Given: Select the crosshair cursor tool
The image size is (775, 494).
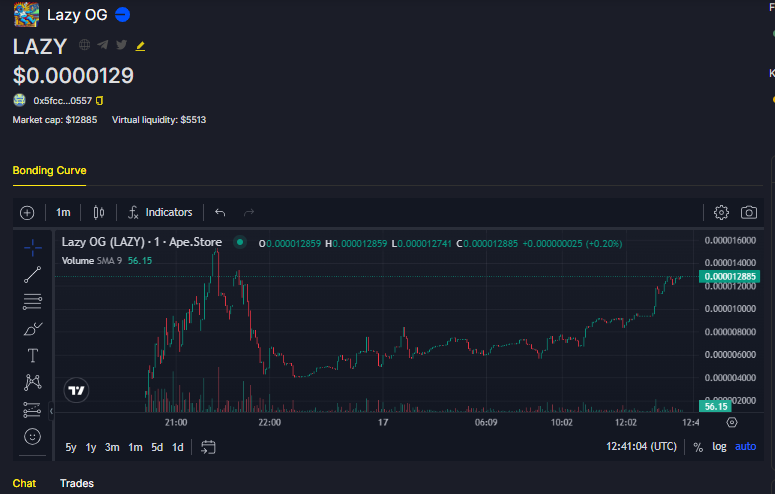Looking at the screenshot, I should [x=33, y=248].
